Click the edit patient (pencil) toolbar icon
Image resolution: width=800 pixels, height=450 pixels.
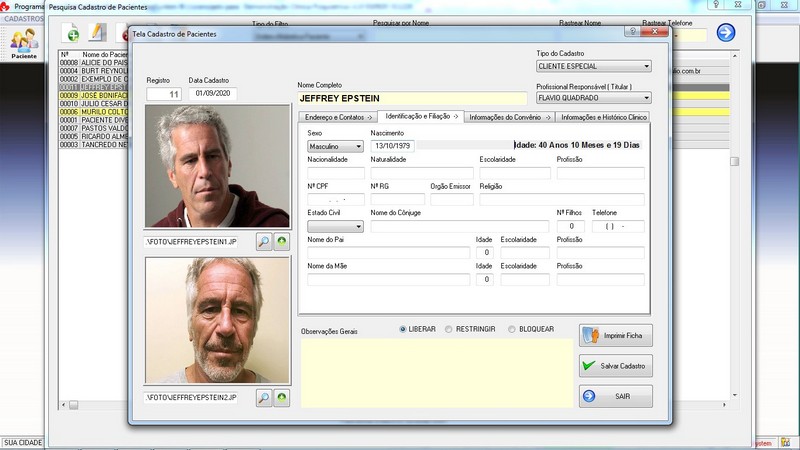click(x=97, y=32)
